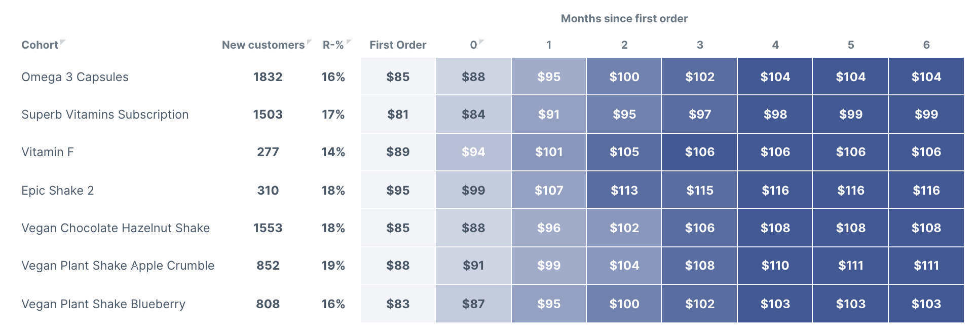Select the Vegan Plant Shake Blueberry cohort
Viewport: 980px width, 331px height.
point(103,304)
